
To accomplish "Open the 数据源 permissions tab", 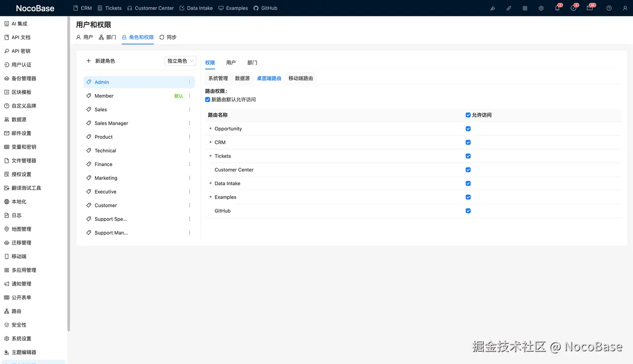I will 242,78.
